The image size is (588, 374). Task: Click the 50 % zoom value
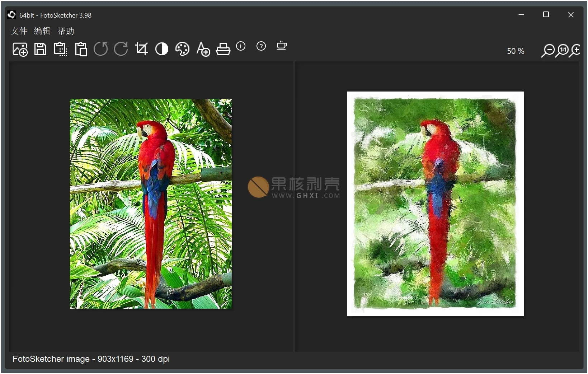[x=516, y=51]
